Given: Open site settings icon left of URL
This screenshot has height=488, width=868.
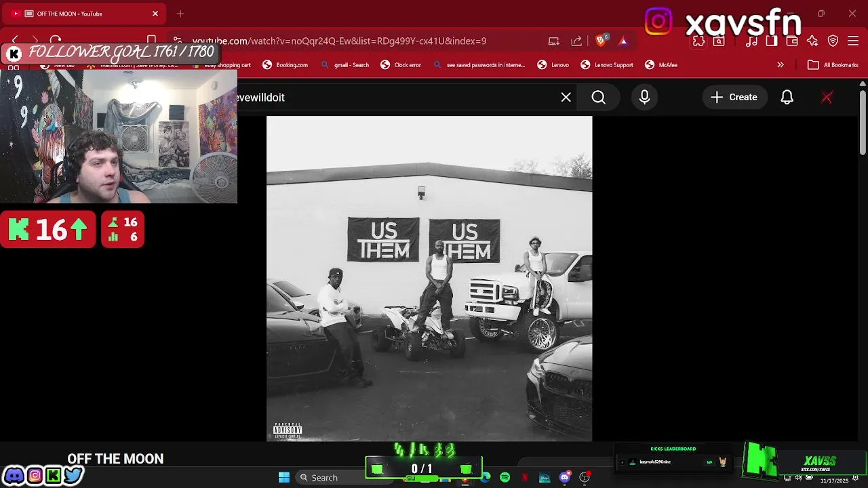Looking at the screenshot, I should pos(177,41).
